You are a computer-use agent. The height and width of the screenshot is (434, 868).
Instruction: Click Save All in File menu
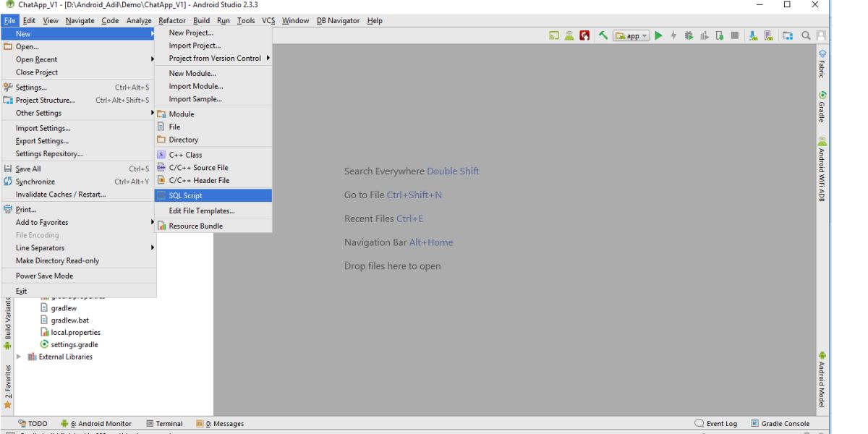coord(79,169)
